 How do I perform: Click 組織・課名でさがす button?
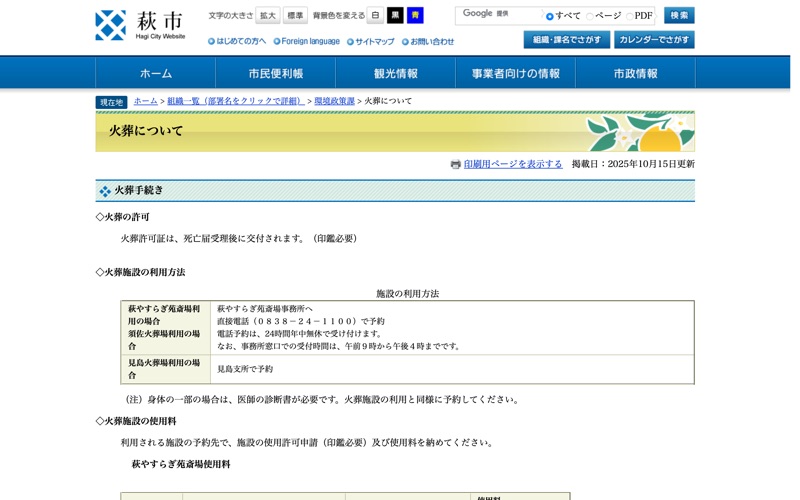tap(567, 40)
